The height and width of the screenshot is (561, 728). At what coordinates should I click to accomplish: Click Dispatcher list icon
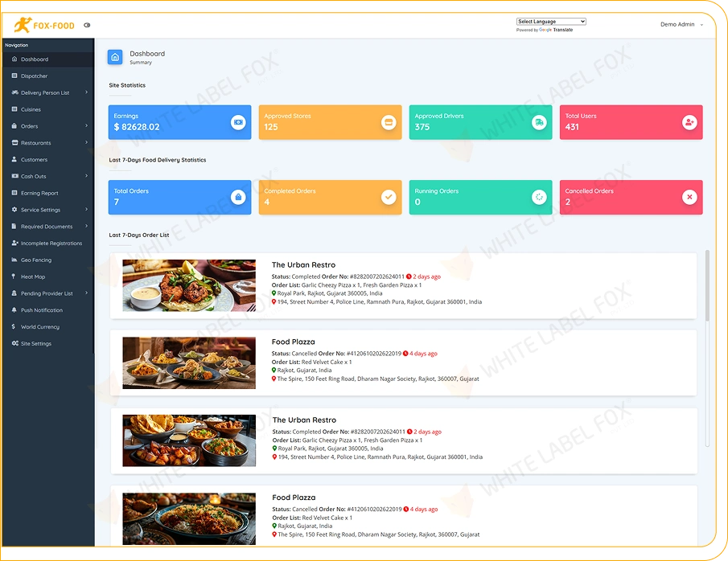(x=14, y=76)
